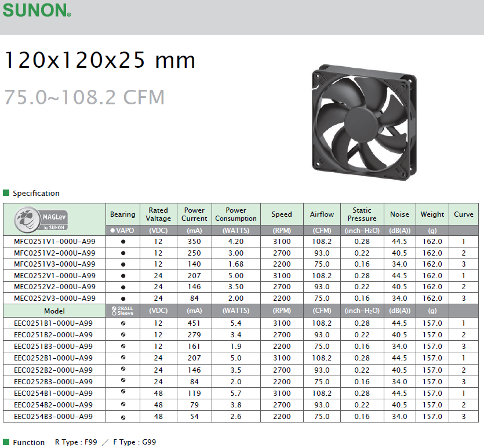Click the 350 mA current value
This screenshot has width=484, height=448.
[194, 242]
